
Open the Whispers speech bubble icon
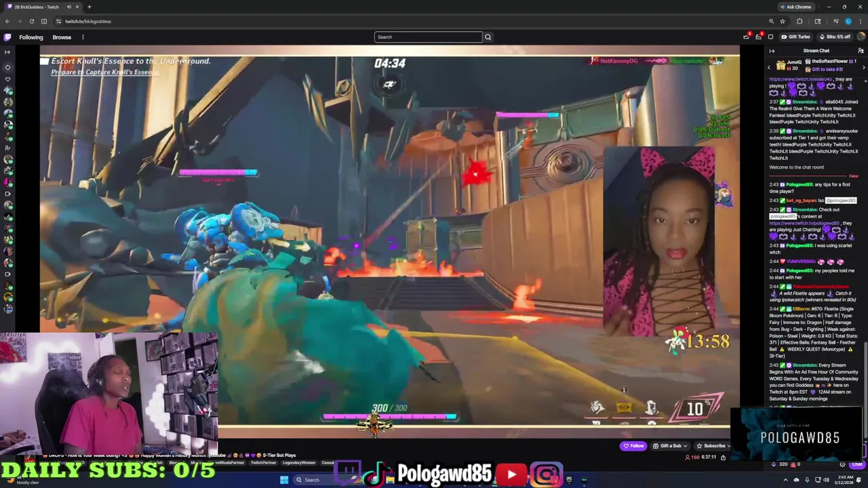770,37
